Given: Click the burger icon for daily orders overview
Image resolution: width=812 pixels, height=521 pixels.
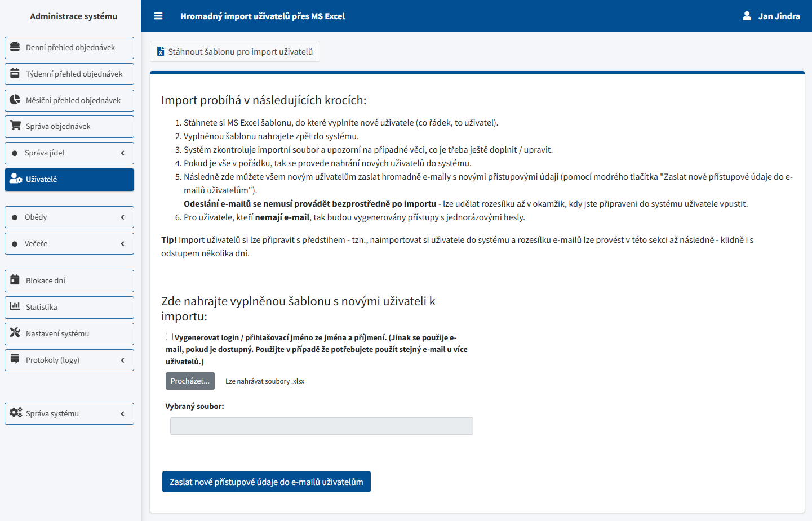Looking at the screenshot, I should coord(15,47).
